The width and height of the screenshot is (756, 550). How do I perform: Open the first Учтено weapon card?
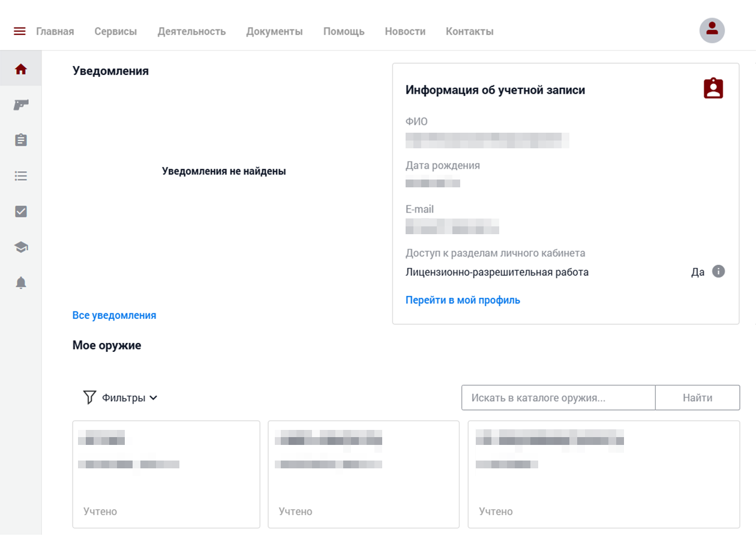coord(166,474)
